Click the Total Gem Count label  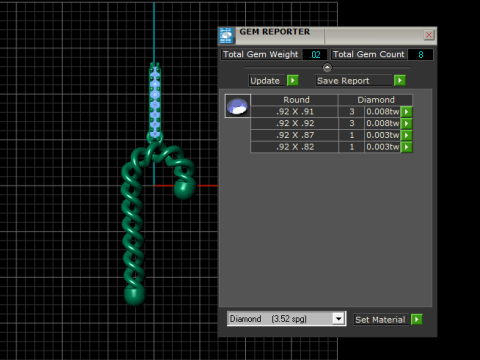(x=369, y=54)
